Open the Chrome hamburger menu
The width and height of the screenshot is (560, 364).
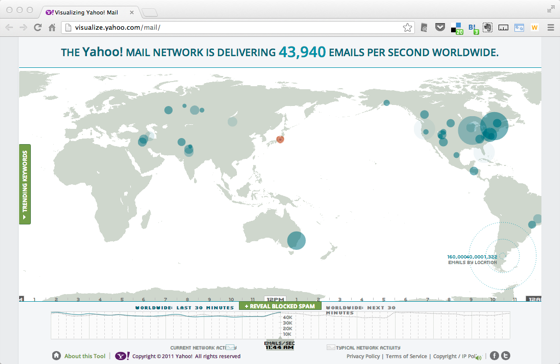pos(550,28)
